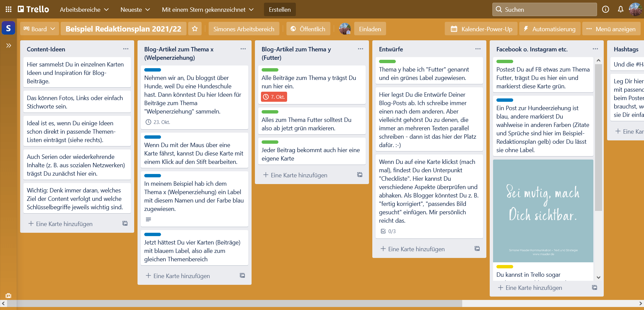Click green label on 'Alle Beiträge' card

coord(270,70)
